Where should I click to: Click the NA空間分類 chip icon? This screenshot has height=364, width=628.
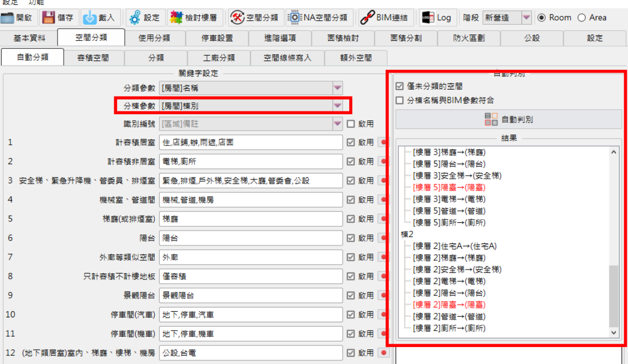[x=294, y=18]
